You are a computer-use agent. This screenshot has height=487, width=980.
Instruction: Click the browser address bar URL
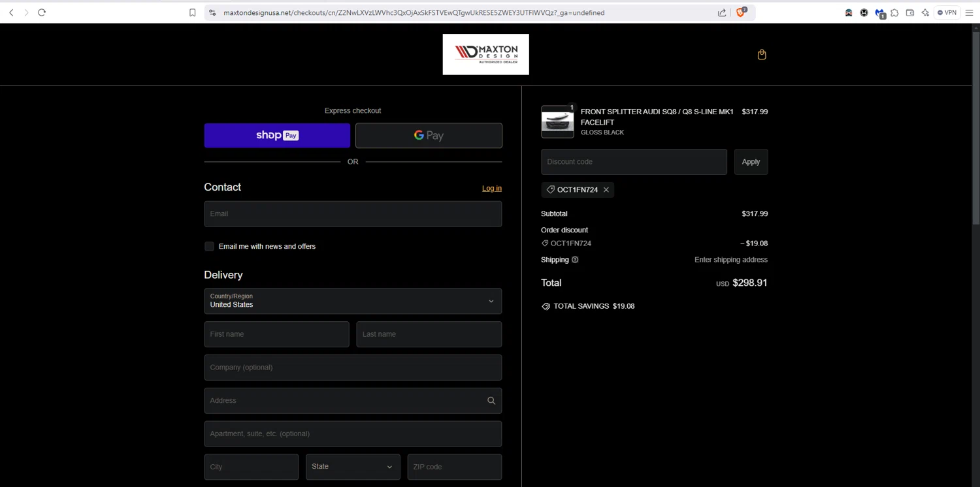[x=414, y=12]
